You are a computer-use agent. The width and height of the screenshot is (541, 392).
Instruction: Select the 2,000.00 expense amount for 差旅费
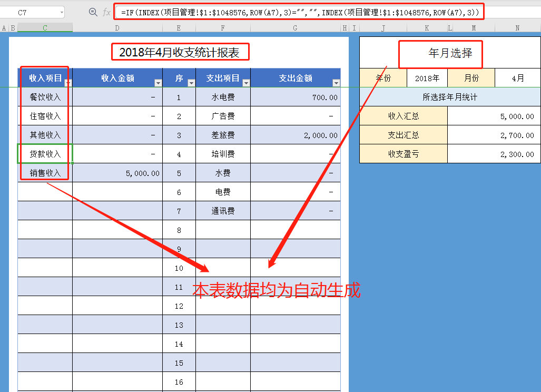pos(296,135)
